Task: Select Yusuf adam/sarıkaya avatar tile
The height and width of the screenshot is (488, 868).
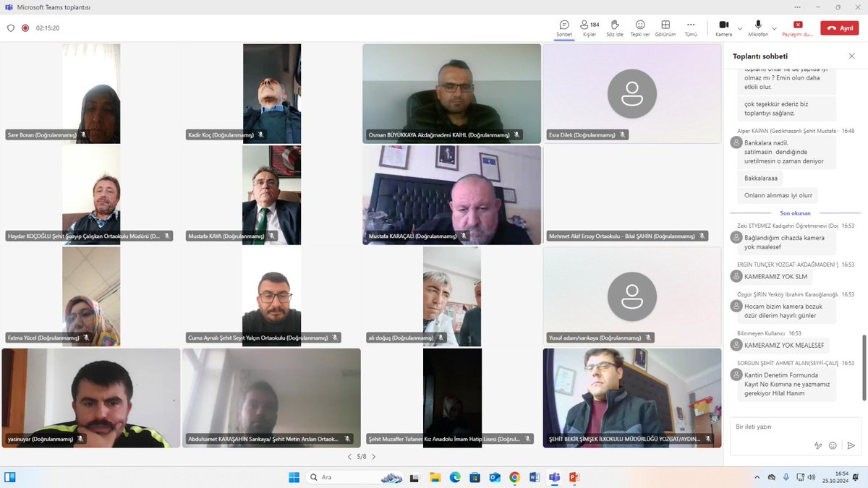Action: coord(632,296)
